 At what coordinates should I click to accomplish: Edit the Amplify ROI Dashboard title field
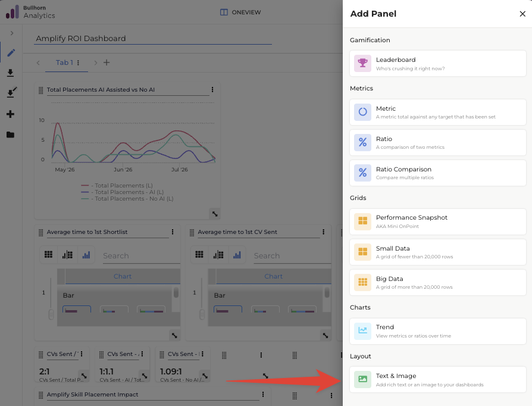click(153, 39)
